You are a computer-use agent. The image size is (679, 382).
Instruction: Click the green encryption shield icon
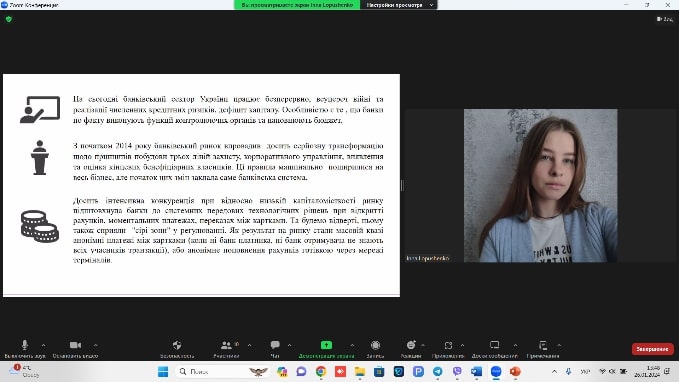point(9,19)
